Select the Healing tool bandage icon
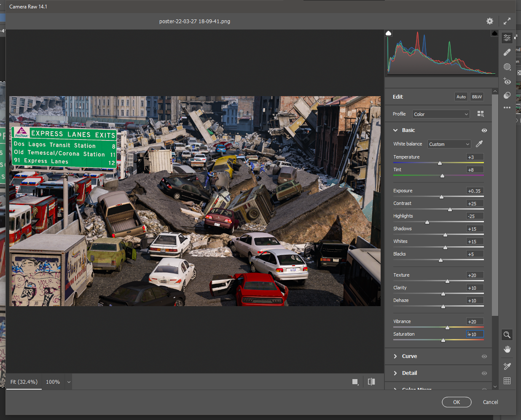The height and width of the screenshot is (420, 521). click(x=507, y=52)
